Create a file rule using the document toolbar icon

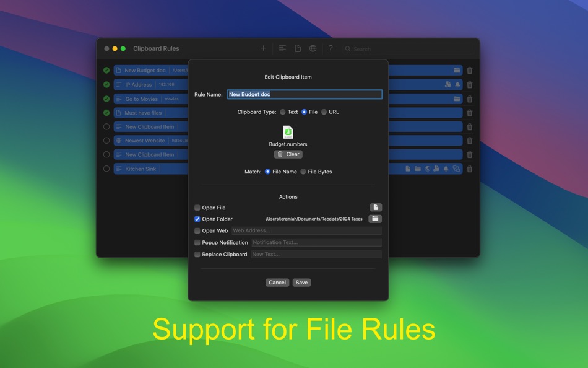tap(298, 48)
